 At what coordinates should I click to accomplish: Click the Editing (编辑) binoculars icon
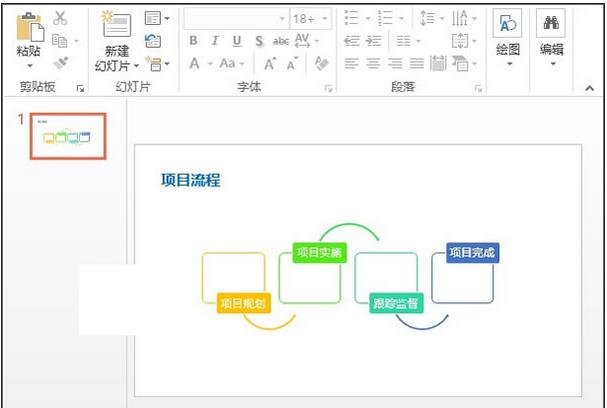coord(551,25)
